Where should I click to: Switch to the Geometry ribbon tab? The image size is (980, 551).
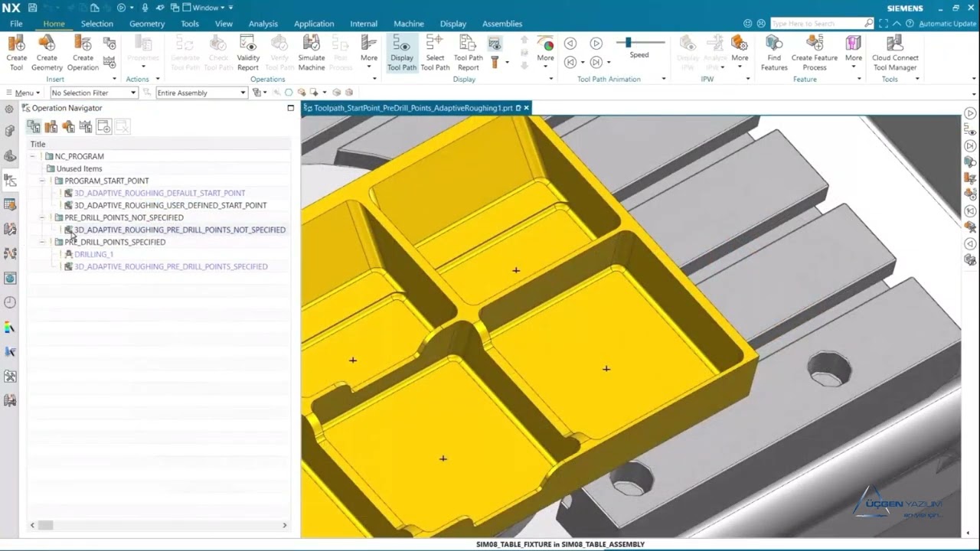pyautogui.click(x=147, y=24)
